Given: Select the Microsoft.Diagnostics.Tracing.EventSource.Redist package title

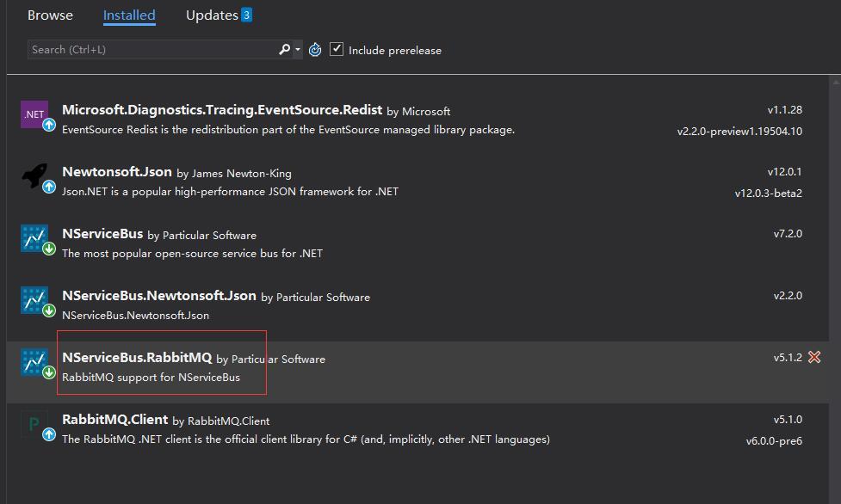Looking at the screenshot, I should [x=222, y=110].
